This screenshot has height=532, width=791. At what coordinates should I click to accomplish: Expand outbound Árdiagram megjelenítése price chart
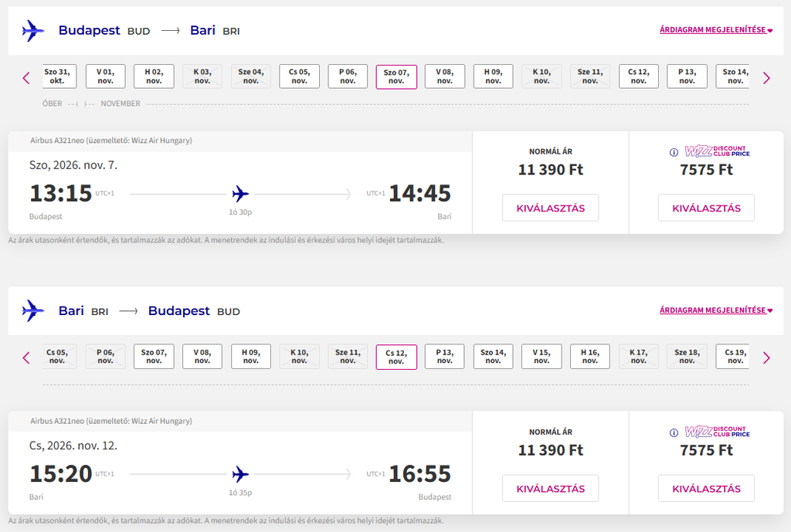coord(716,30)
